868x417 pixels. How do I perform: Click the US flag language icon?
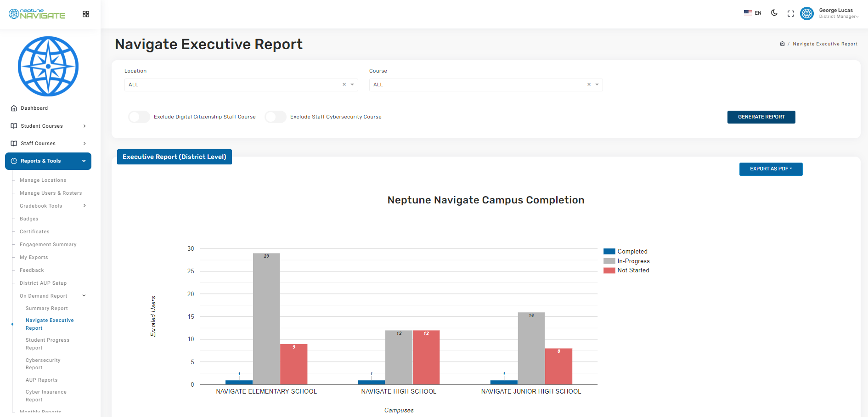tap(748, 13)
